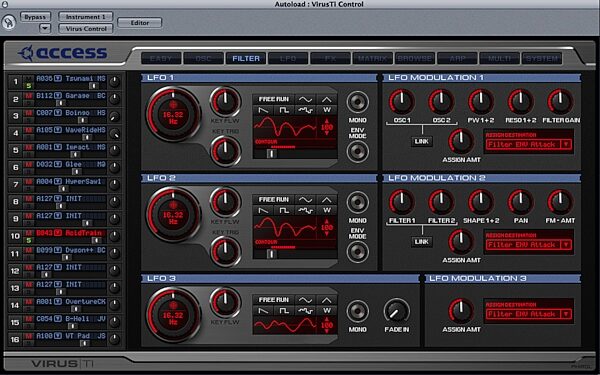Click the LFO 1 rate dial showing 16.32 Hz
The image size is (600, 375).
[173, 114]
